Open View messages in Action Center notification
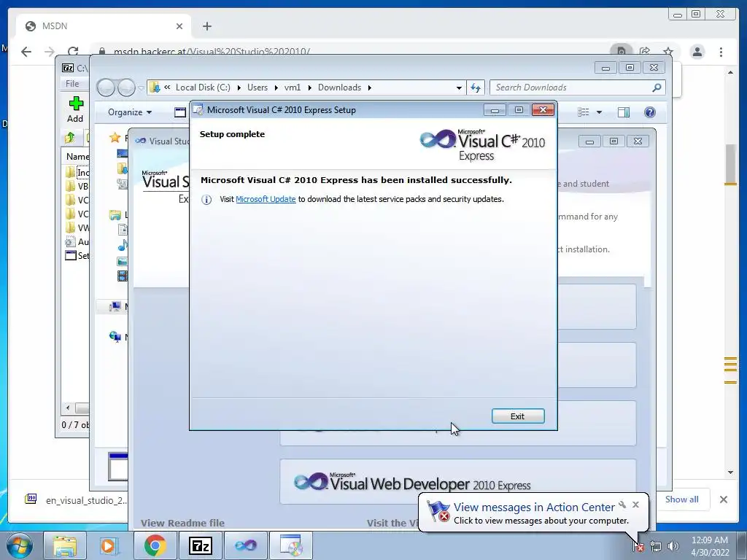 click(533, 507)
